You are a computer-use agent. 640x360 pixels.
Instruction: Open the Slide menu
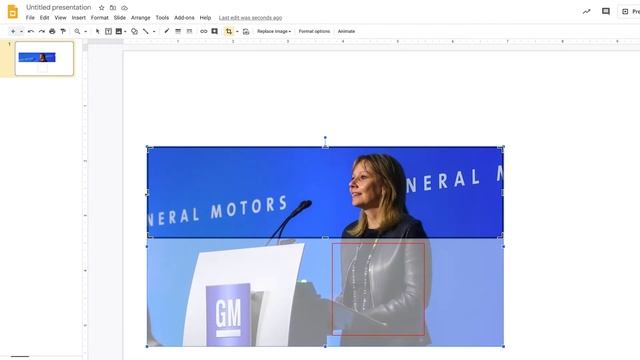click(120, 18)
